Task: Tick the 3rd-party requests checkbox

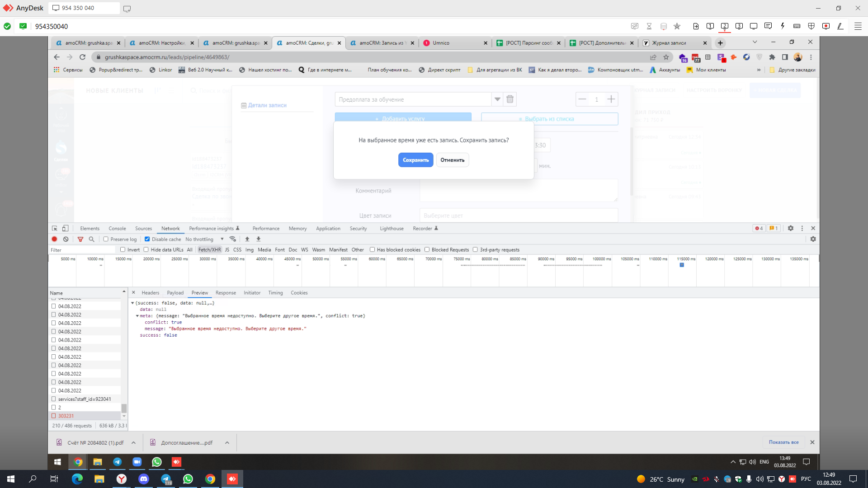Action: (x=475, y=249)
